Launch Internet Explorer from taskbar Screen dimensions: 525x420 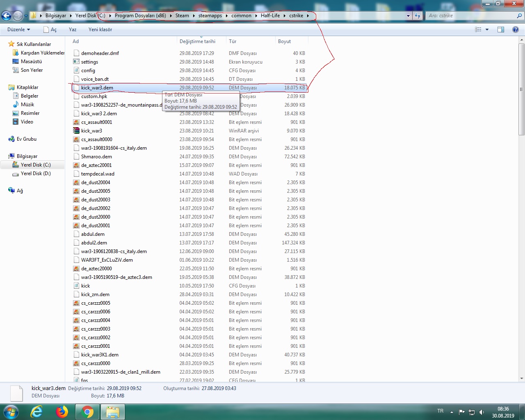37,412
